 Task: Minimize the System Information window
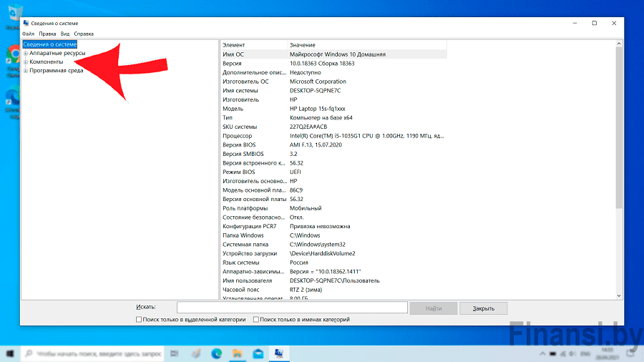575,23
